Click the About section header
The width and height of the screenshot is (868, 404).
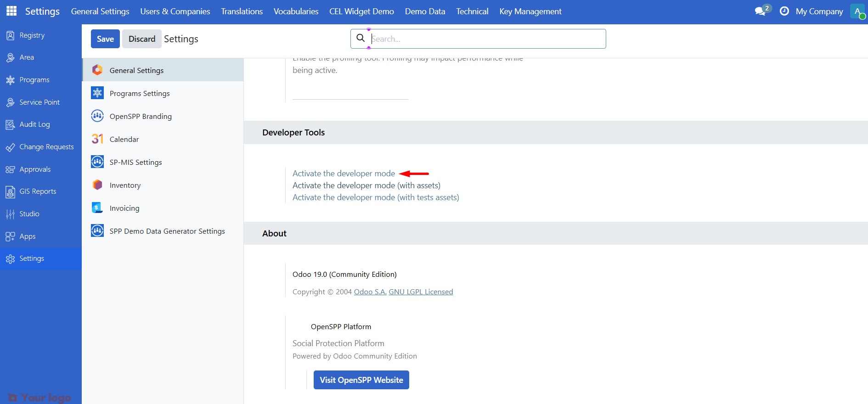pos(274,234)
